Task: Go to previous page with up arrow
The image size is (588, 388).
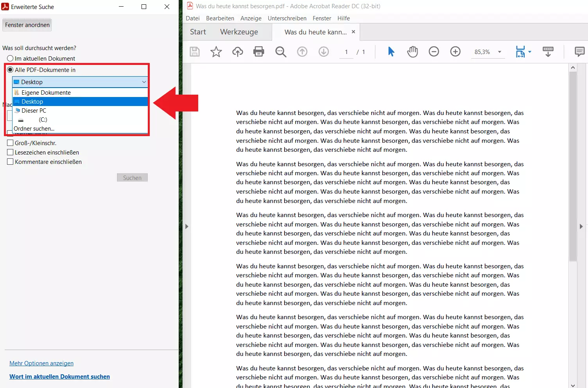Action: [x=302, y=52]
